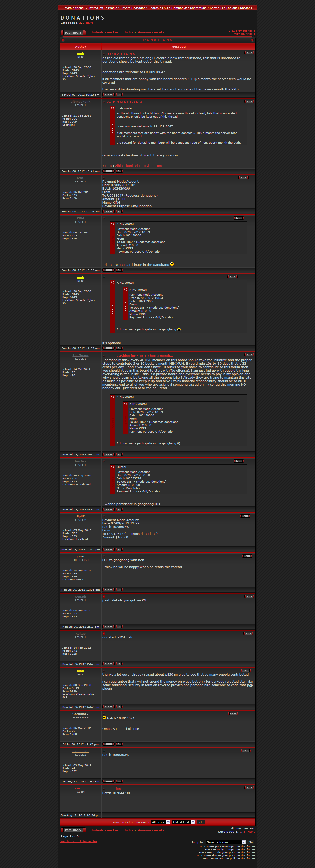Open Private Messages in top navigation
This screenshot has height=868, width=315.
(132, 8)
